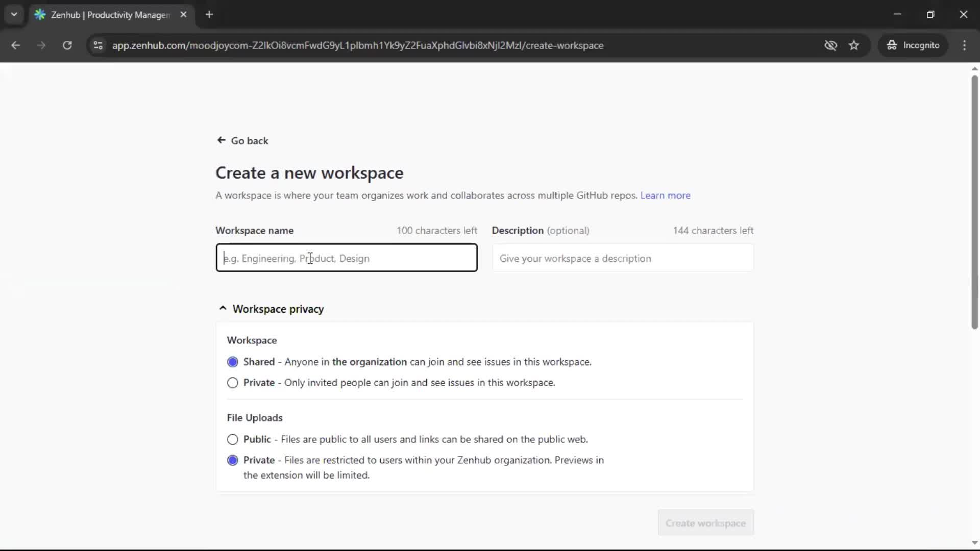
Task: Bookmark this page using the star icon
Action: point(854,45)
